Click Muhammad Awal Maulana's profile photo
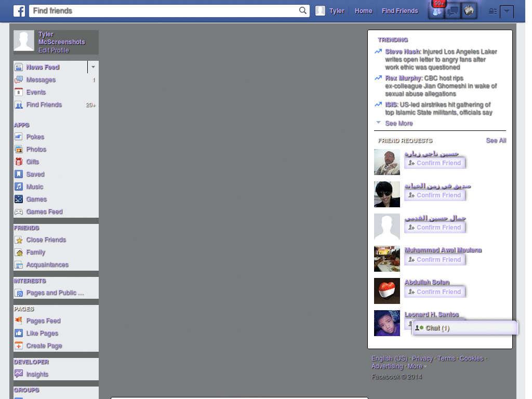 point(387,259)
